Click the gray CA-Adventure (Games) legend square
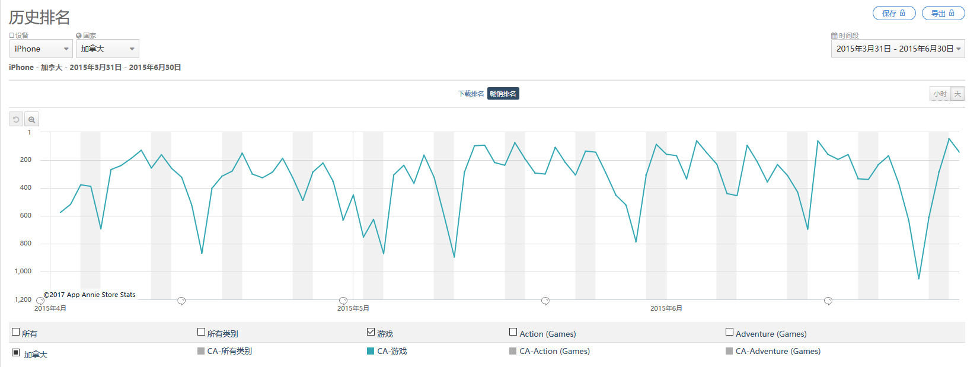The width and height of the screenshot is (980, 367). point(729,351)
